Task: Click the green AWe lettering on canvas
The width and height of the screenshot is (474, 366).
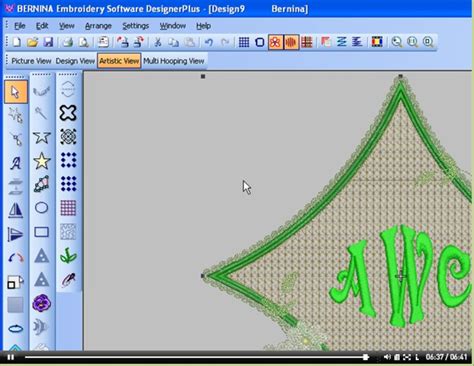Action: coord(400,277)
